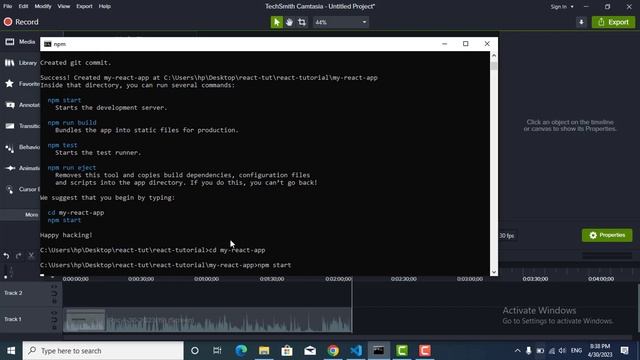Click the download arrow icon beside Export
This screenshot has height=360, width=640.
[581, 22]
